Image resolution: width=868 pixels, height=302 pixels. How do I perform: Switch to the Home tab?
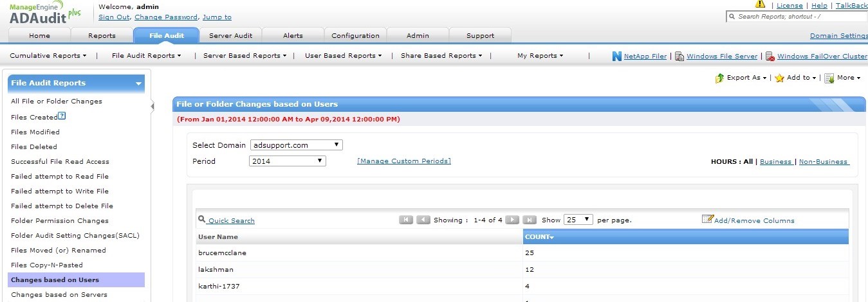(x=39, y=35)
